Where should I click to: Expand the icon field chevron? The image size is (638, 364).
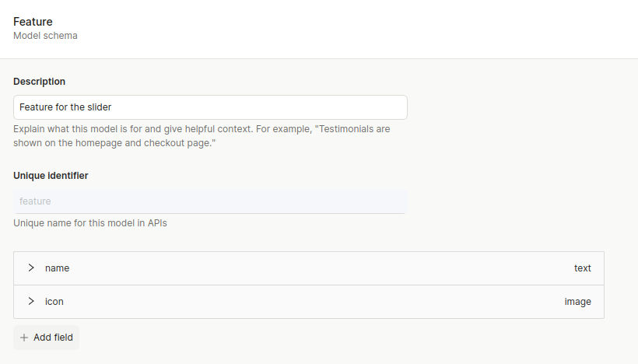click(31, 301)
